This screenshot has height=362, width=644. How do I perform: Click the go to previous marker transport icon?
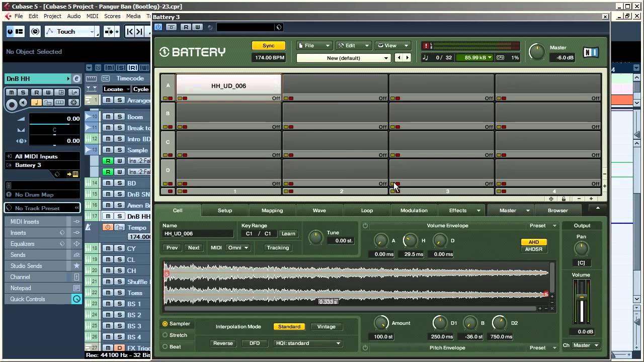(130, 32)
